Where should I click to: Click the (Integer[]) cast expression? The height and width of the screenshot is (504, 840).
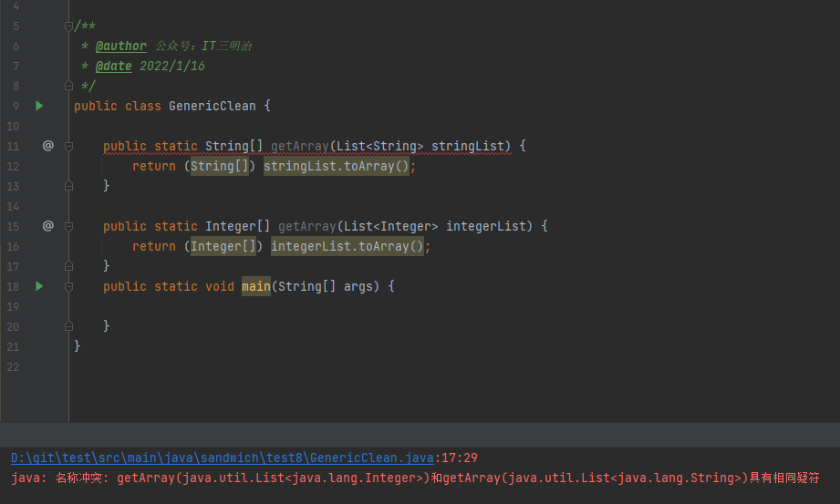[x=223, y=246]
